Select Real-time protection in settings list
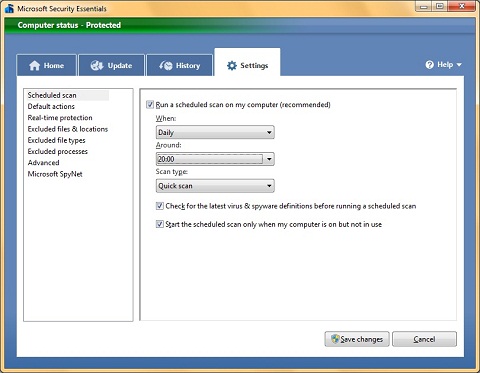The height and width of the screenshot is (373, 480). pyautogui.click(x=60, y=118)
